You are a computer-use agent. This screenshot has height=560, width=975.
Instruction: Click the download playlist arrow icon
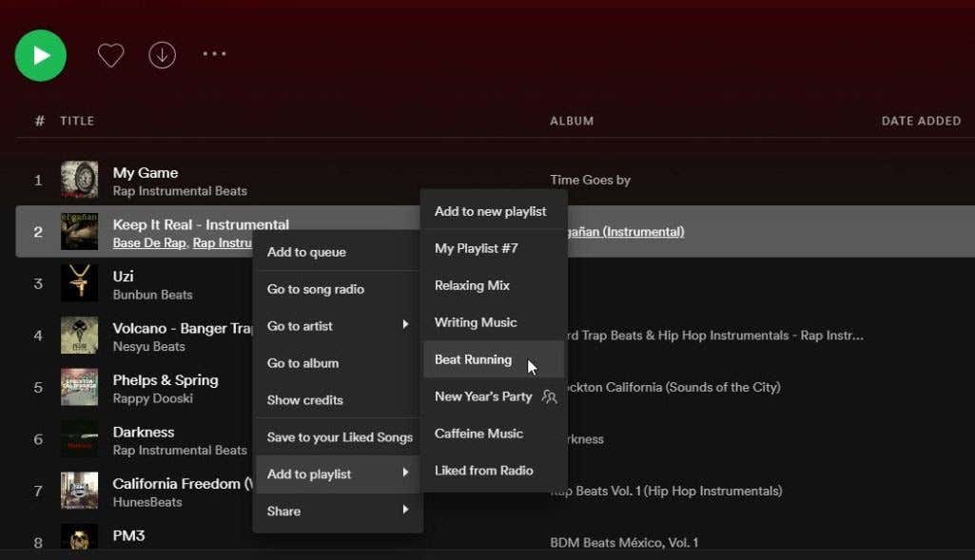(x=163, y=56)
